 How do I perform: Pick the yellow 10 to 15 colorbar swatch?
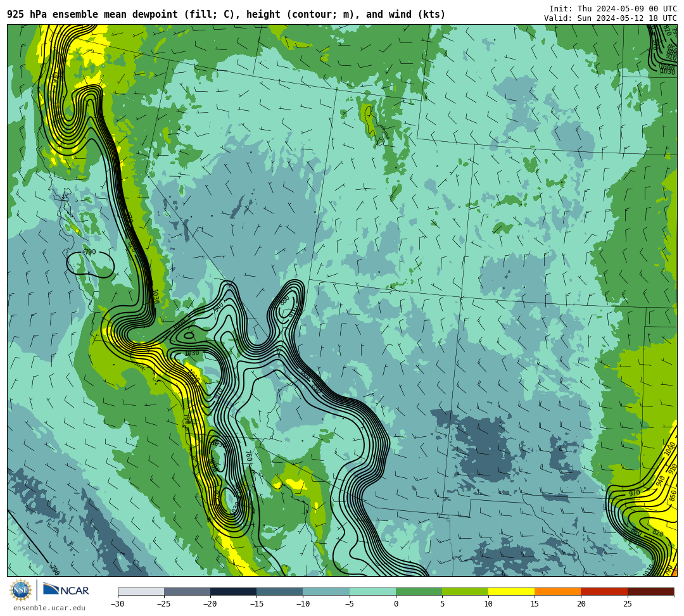pyautogui.click(x=511, y=591)
